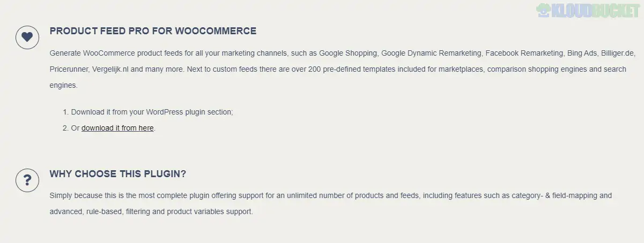Click the "Vergelijk.nl" channel name
644x243 pixels.
pos(112,69)
